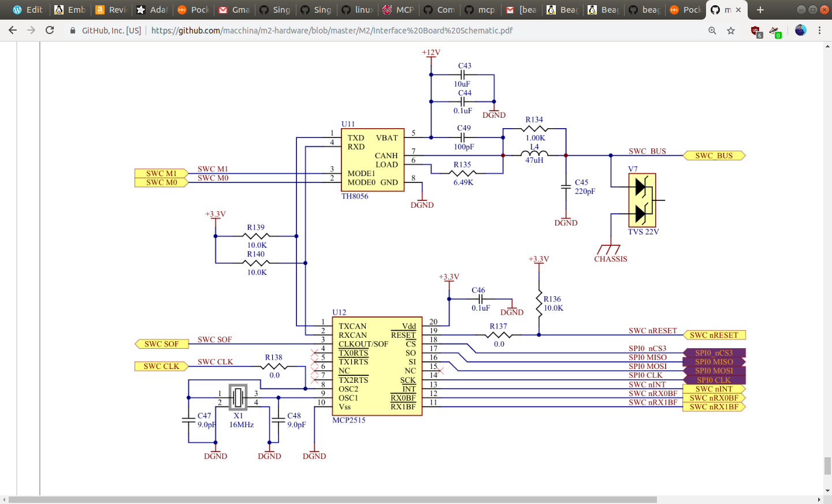Click the scroll left arrow
Screen dimensions: 832x504
pyautogui.click(x=4, y=499)
